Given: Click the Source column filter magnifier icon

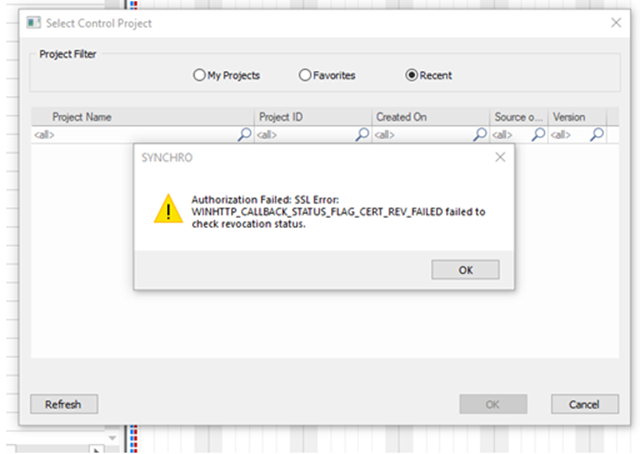Looking at the screenshot, I should [538, 134].
